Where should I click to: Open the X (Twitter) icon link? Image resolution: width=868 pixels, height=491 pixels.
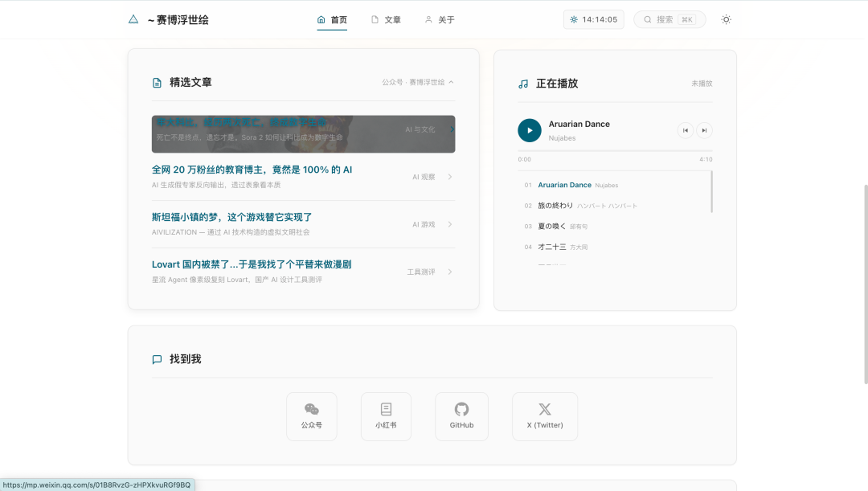[x=544, y=416]
